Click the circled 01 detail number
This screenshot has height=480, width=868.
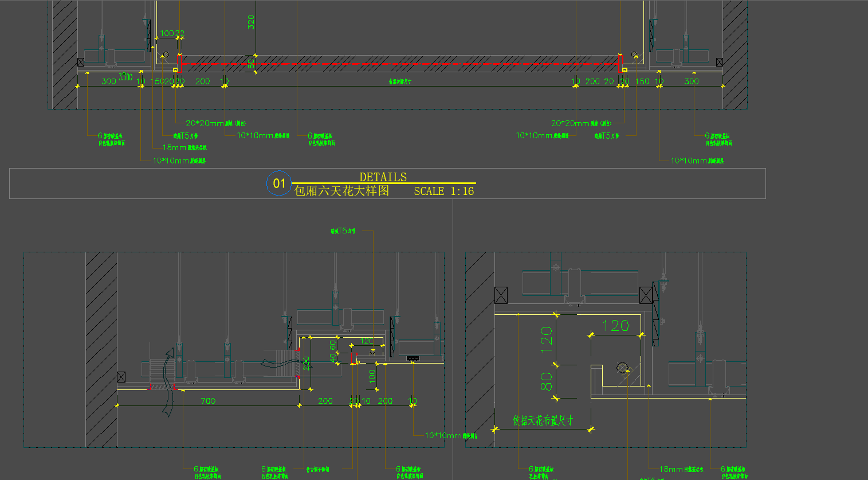tap(279, 184)
